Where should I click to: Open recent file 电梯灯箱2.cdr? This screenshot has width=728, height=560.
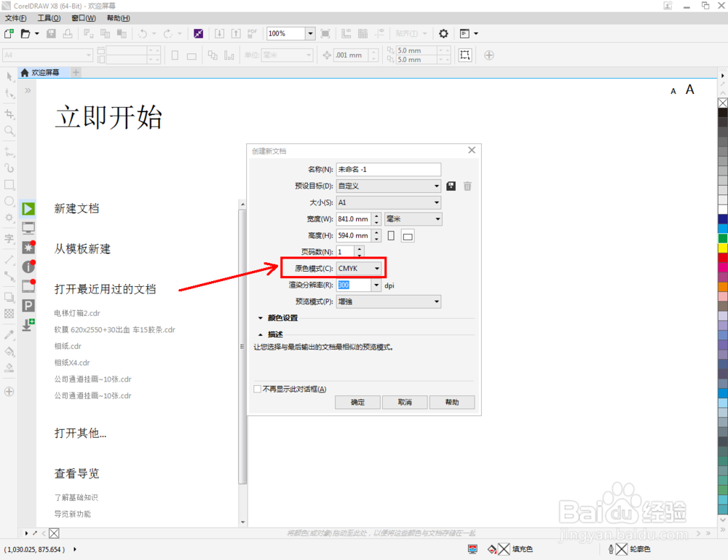click(77, 313)
